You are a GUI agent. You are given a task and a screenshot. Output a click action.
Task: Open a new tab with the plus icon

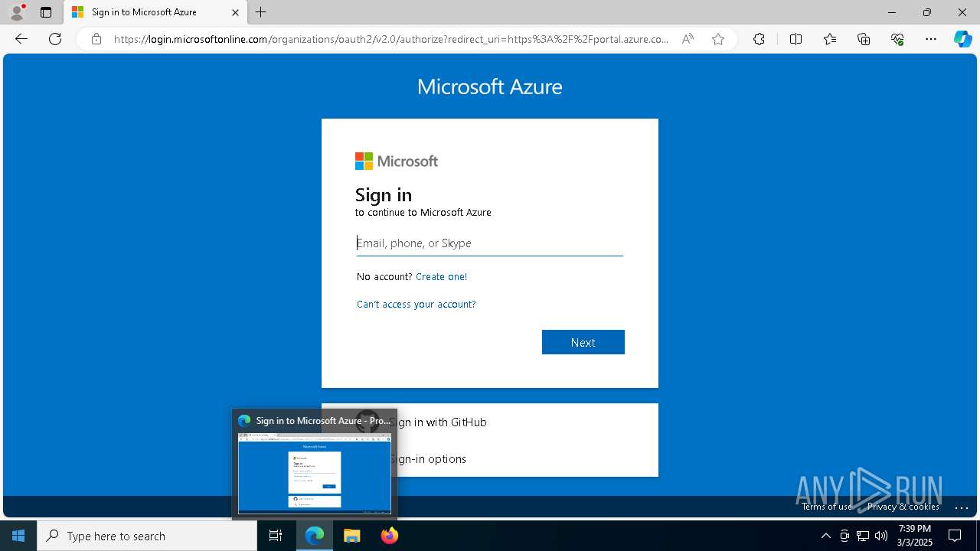[x=261, y=12]
